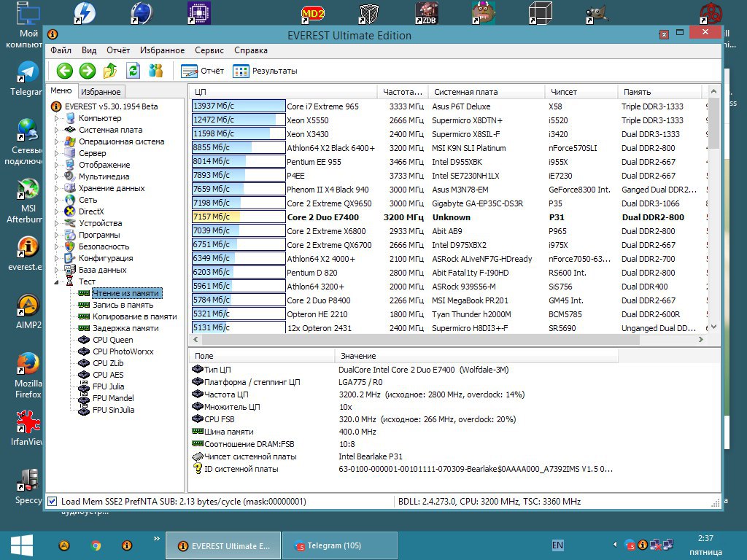Sort by the Чипсет column header
The width and height of the screenshot is (747, 560).
tap(581, 92)
